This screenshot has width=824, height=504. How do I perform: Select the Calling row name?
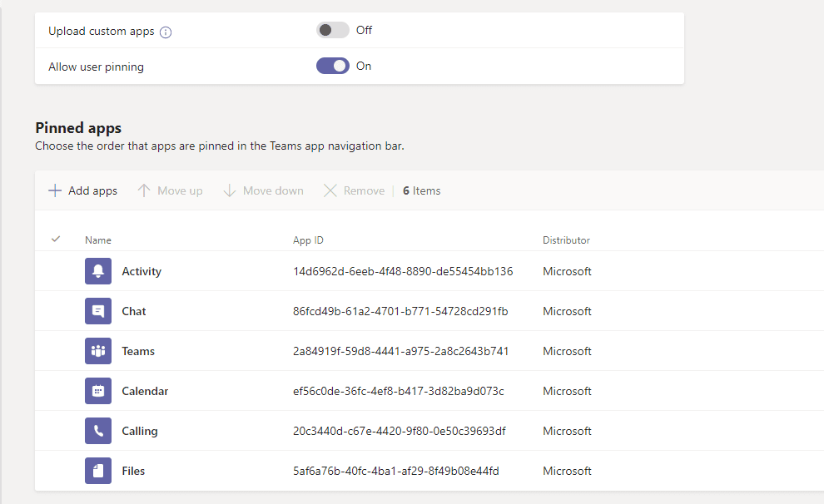point(140,431)
